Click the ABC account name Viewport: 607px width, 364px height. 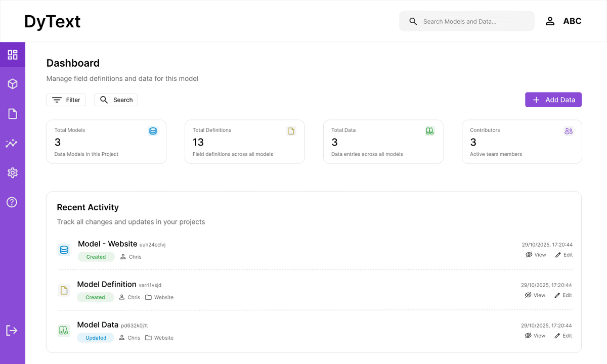[x=572, y=21]
